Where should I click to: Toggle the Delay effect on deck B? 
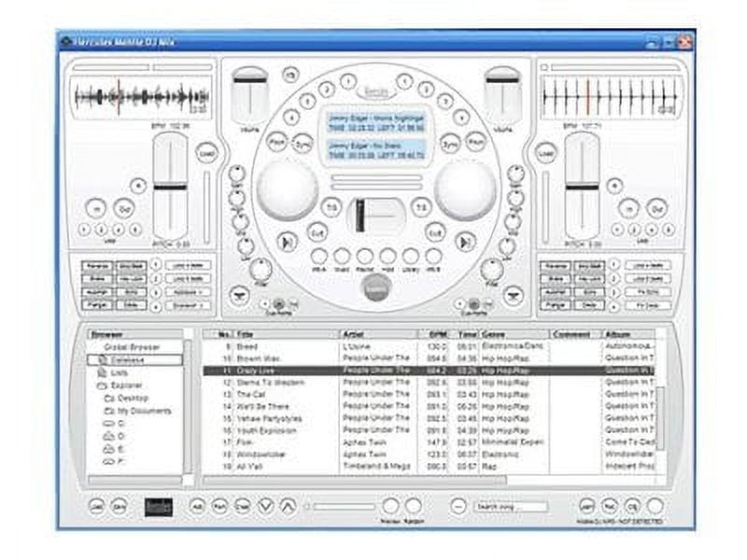[590, 305]
